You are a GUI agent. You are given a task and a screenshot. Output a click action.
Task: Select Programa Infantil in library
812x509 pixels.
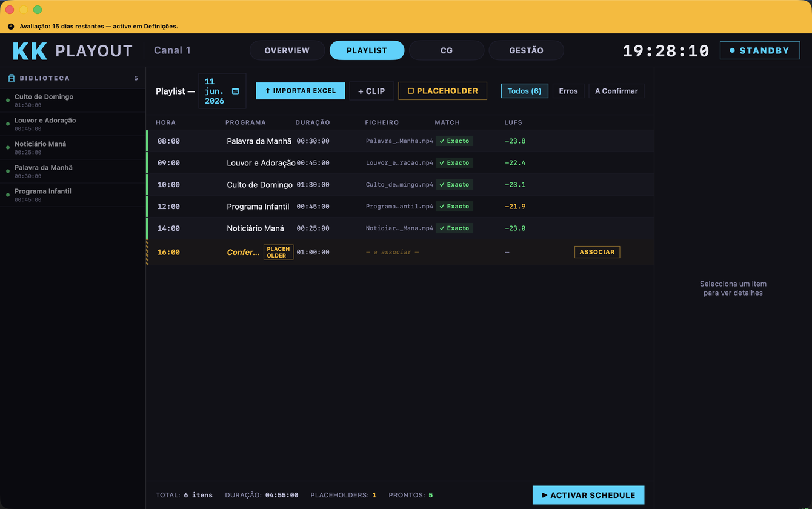point(73,195)
